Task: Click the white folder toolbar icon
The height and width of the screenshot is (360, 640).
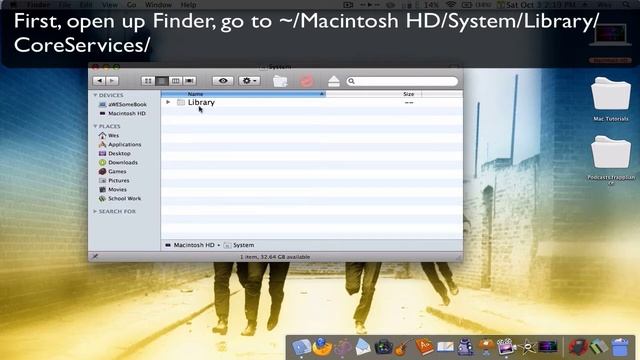Action: (280, 81)
